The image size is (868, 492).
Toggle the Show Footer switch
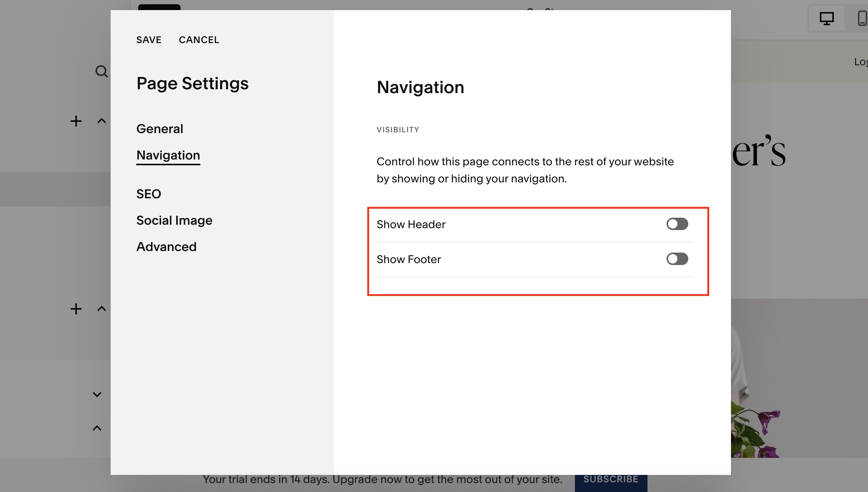click(x=677, y=259)
